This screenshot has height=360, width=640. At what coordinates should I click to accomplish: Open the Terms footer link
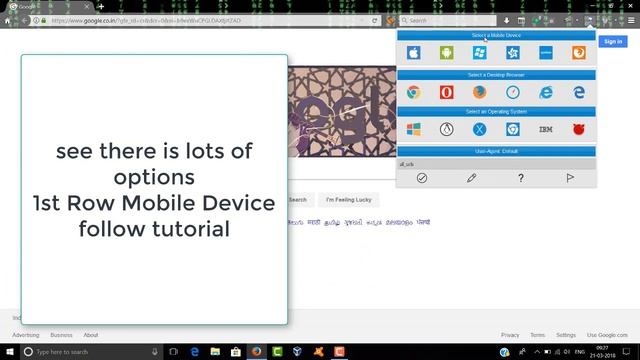click(538, 335)
